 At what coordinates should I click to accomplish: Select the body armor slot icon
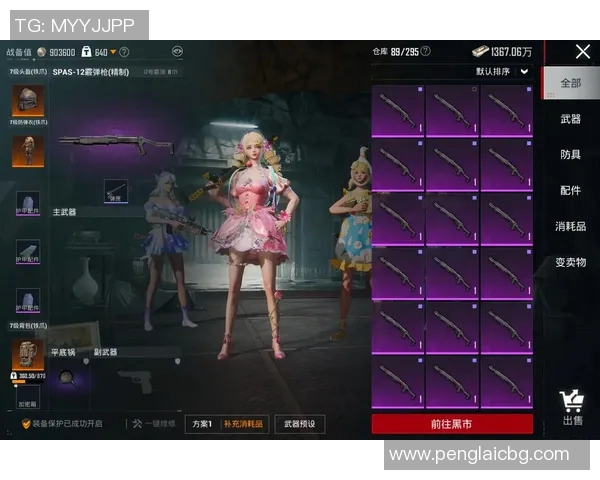click(x=25, y=149)
